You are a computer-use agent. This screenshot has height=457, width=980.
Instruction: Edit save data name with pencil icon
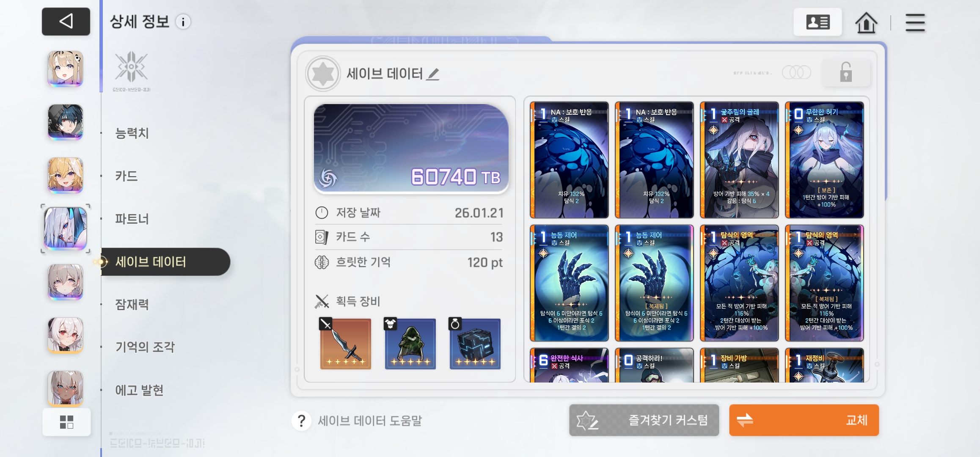pyautogui.click(x=433, y=74)
